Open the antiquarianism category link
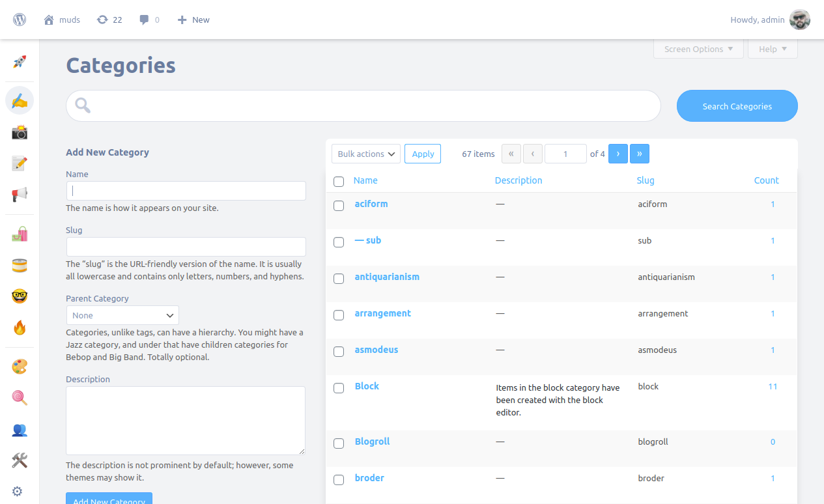The height and width of the screenshot is (504, 824). (x=387, y=277)
